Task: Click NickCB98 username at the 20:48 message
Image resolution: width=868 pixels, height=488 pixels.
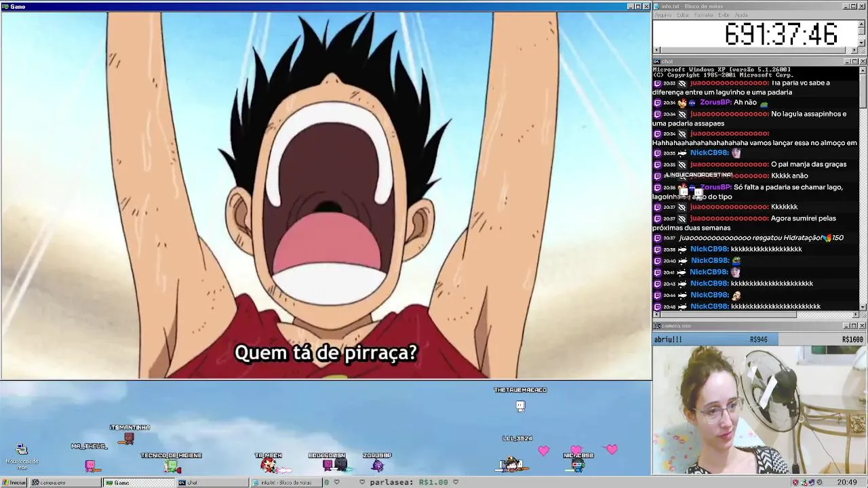Action: tap(709, 306)
